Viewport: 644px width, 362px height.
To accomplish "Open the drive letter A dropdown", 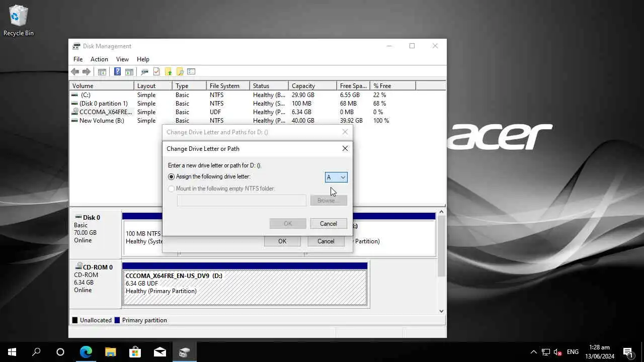I will [x=336, y=177].
